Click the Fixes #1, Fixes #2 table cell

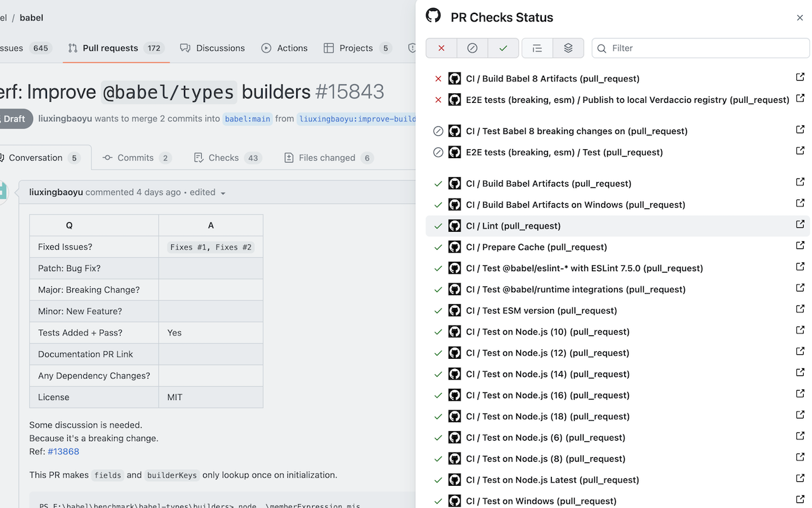coord(211,247)
